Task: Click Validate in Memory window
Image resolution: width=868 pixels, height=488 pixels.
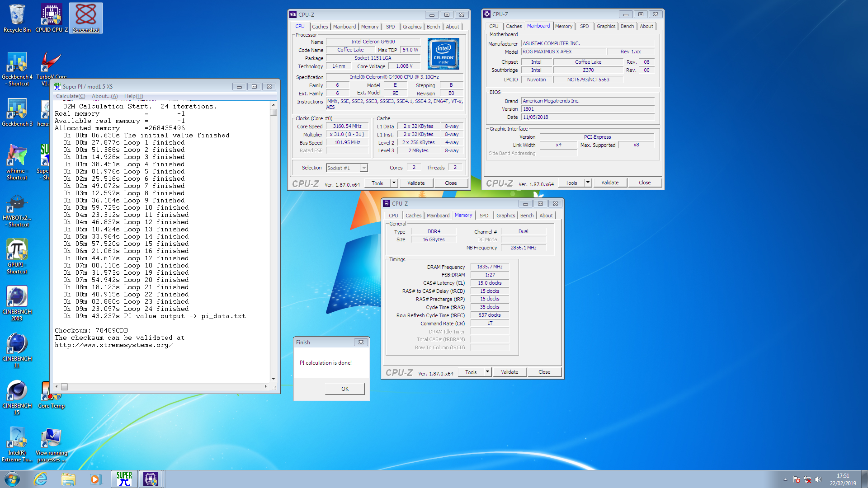Action: 509,372
